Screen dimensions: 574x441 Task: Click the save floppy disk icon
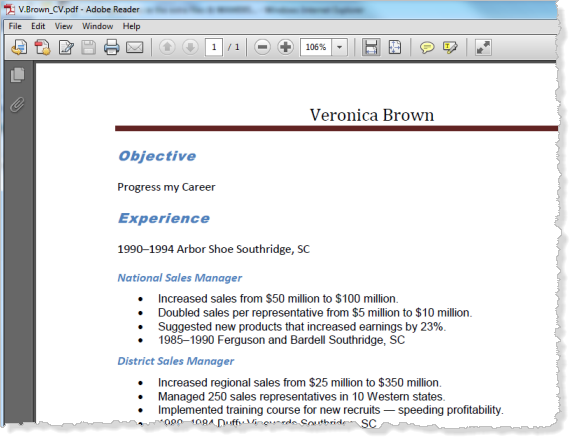[88, 47]
